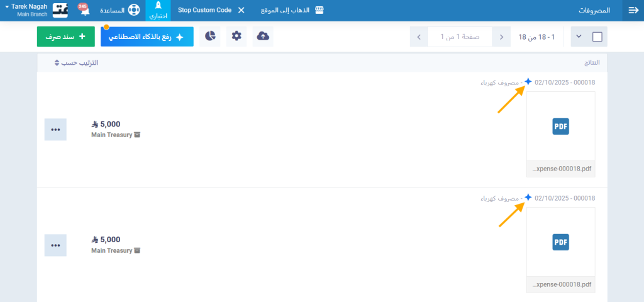Open the second expense's three-dot menu
This screenshot has width=644, height=302.
55,245
